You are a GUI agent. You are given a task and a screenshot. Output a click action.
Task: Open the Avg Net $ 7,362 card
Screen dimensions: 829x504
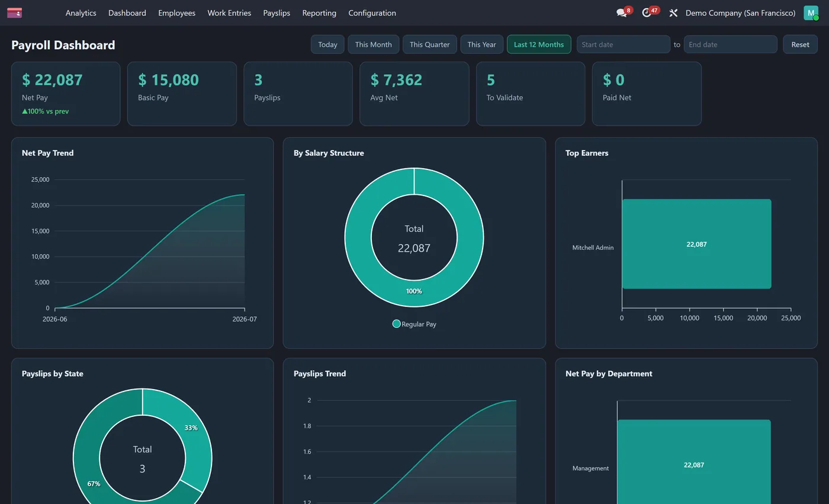tap(415, 94)
